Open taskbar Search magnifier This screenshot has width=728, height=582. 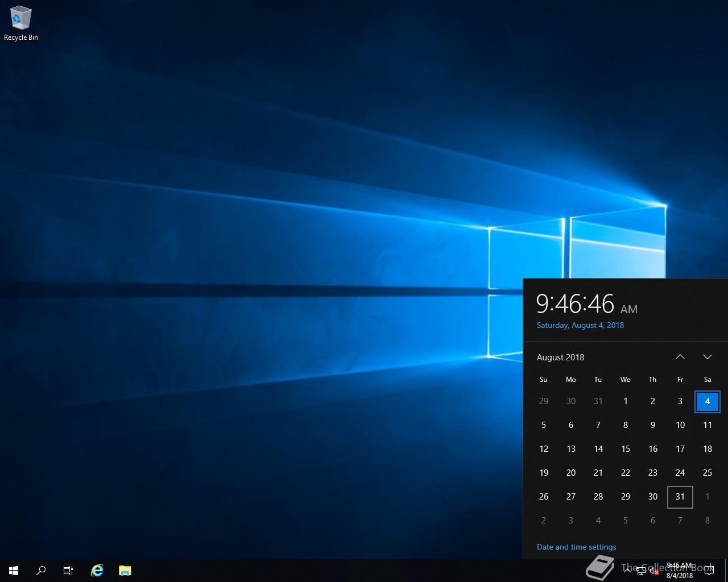pyautogui.click(x=41, y=571)
